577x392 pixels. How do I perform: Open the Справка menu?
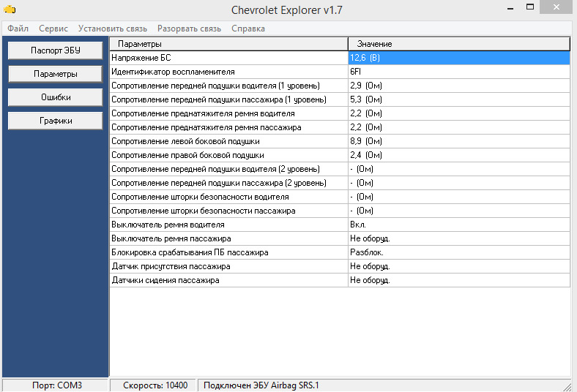coord(248,29)
